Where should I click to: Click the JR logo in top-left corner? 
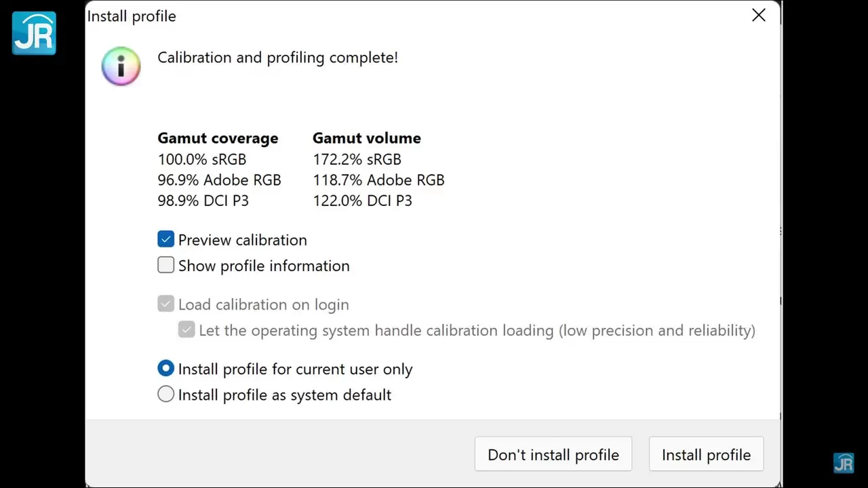[x=34, y=33]
